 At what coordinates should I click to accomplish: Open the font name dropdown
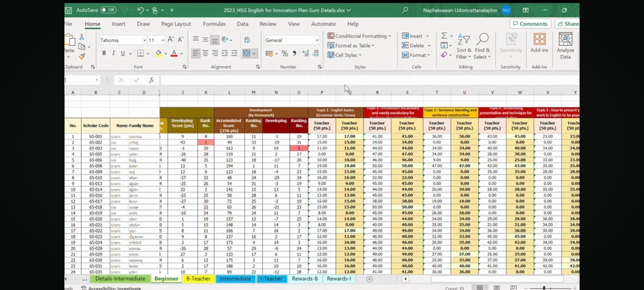coord(145,40)
